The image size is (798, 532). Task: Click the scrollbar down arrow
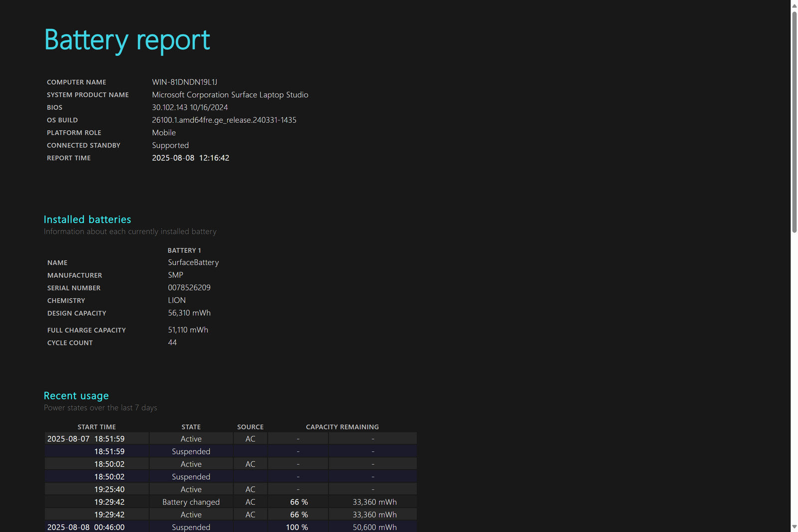[794, 527]
